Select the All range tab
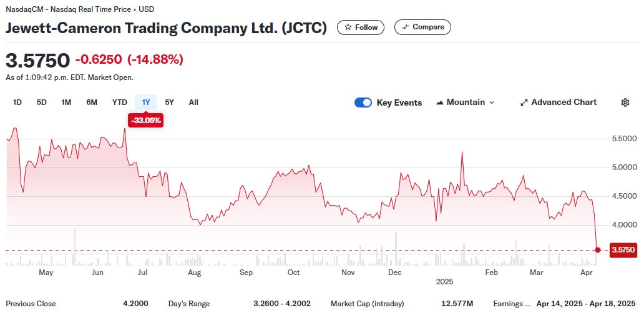The height and width of the screenshot is (310, 644). 193,102
